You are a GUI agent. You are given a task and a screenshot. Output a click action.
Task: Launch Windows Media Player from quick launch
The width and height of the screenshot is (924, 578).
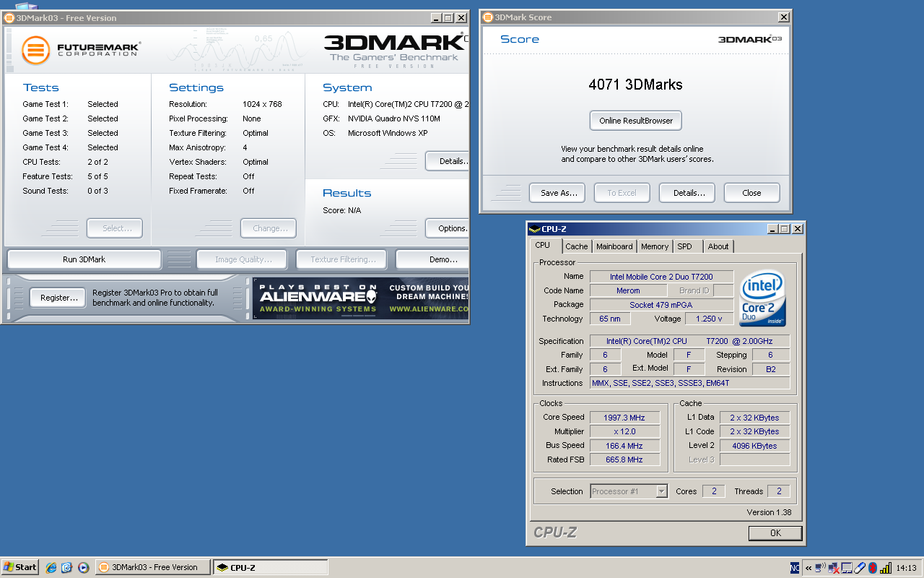click(x=83, y=567)
